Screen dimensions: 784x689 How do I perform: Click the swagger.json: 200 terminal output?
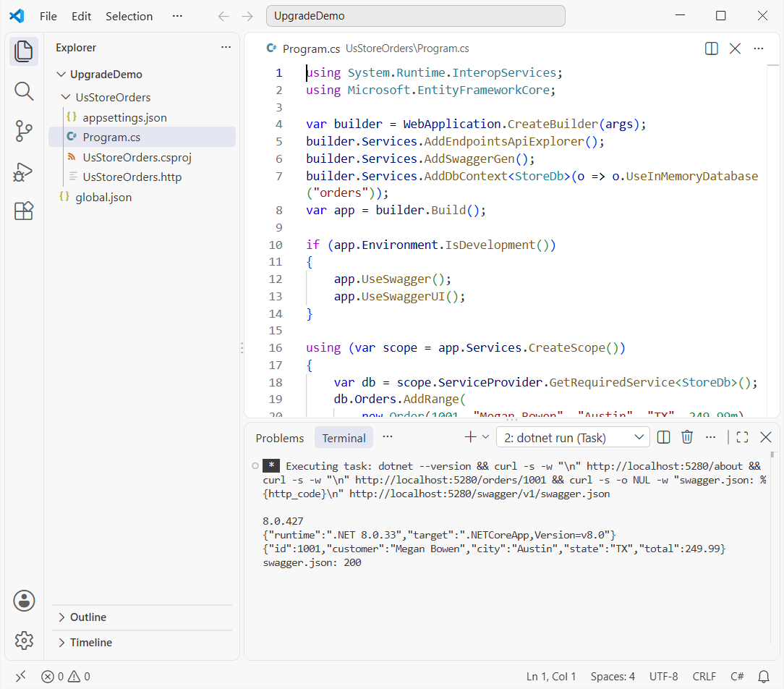point(312,563)
